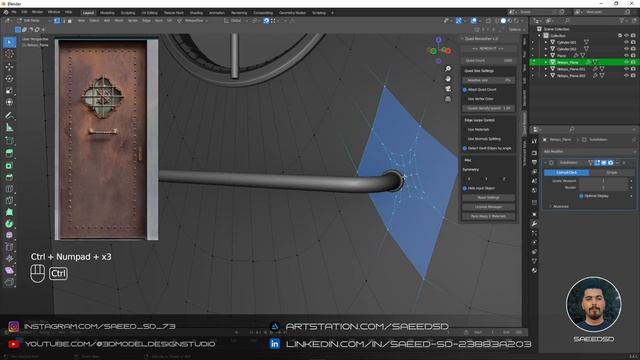This screenshot has width=640, height=360.
Task: Switch to face select mode
Action: [x=69, y=20]
